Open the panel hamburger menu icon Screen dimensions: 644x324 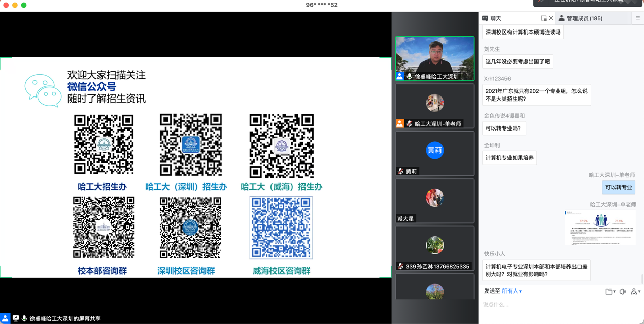638,18
